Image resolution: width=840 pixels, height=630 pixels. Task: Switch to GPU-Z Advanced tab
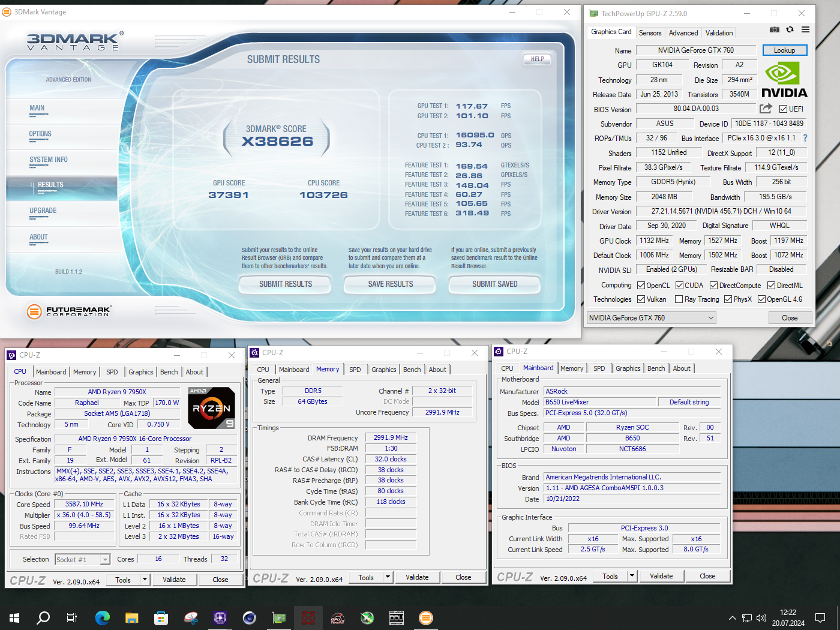pos(683,33)
